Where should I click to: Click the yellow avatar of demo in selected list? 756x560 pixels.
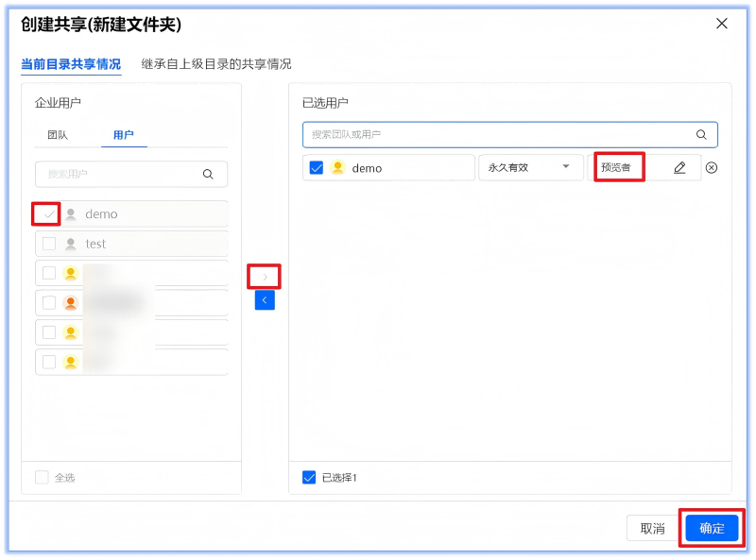click(337, 168)
